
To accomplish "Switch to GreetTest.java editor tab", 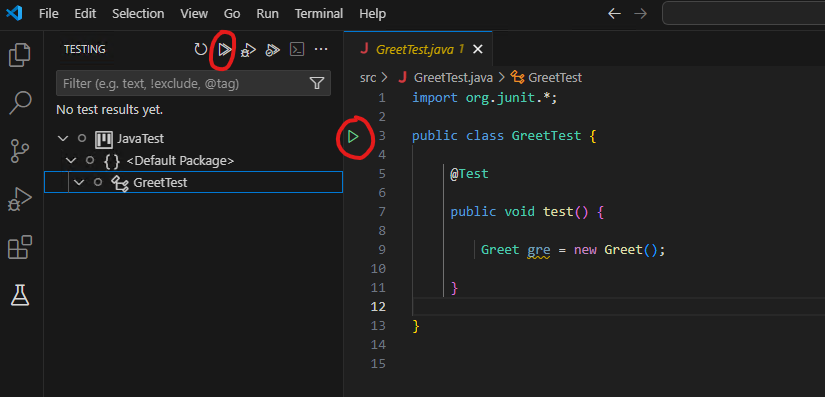I will (x=419, y=49).
